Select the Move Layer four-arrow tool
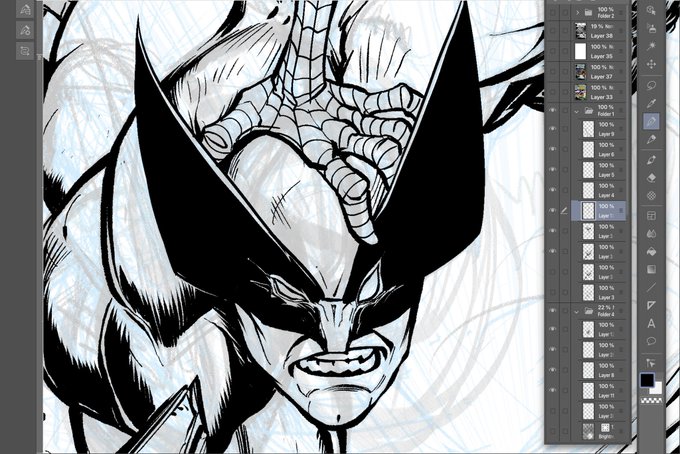680x454 pixels. (651, 64)
